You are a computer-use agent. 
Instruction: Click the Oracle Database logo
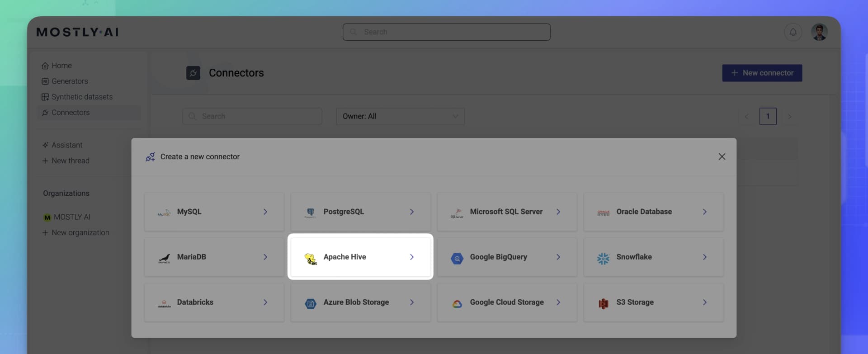pyautogui.click(x=604, y=212)
